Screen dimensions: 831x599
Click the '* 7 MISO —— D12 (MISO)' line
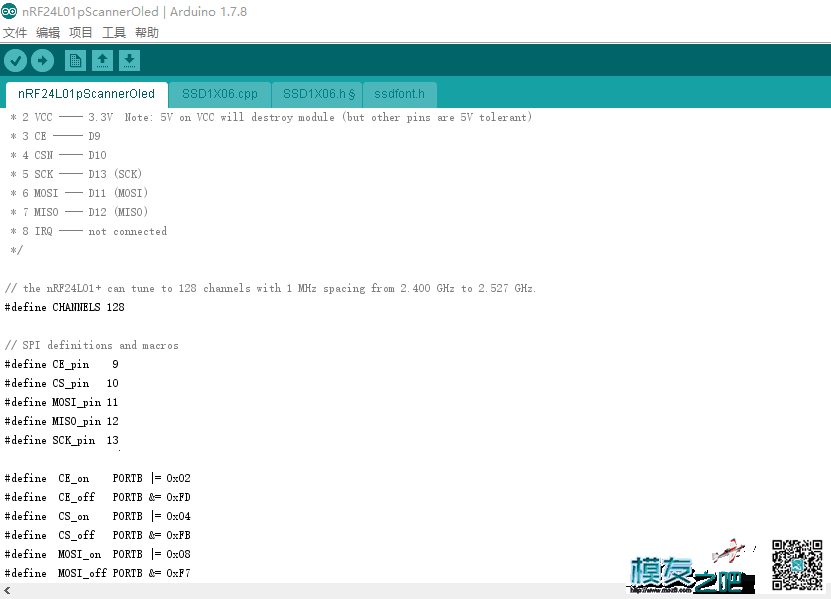[79, 213]
